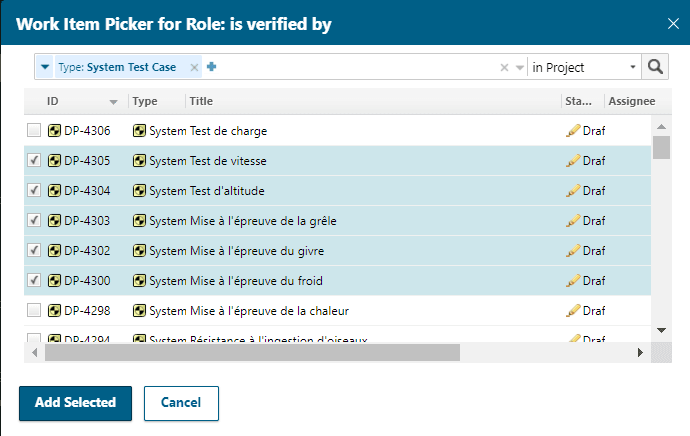Click the search magnifier icon
Screen dimensions: 690x436
pyautogui.click(x=655, y=67)
